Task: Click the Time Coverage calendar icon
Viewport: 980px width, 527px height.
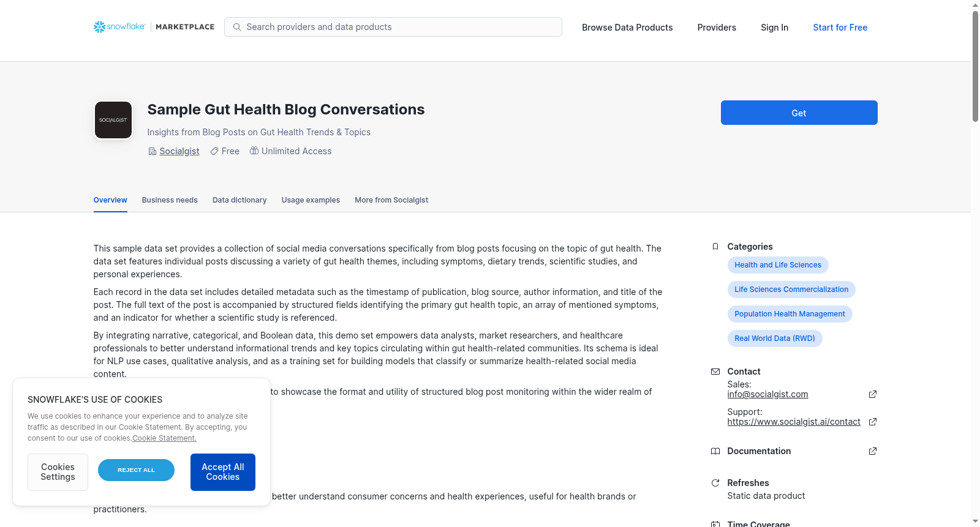Action: pos(715,524)
